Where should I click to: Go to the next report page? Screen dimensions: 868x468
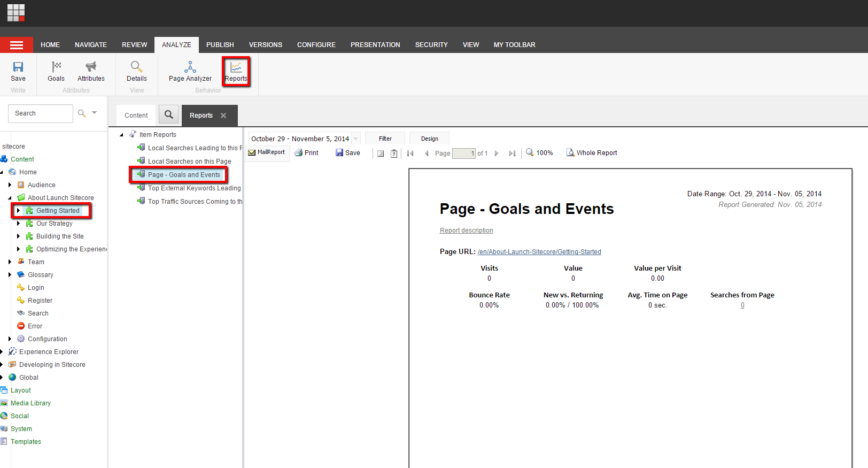(497, 154)
